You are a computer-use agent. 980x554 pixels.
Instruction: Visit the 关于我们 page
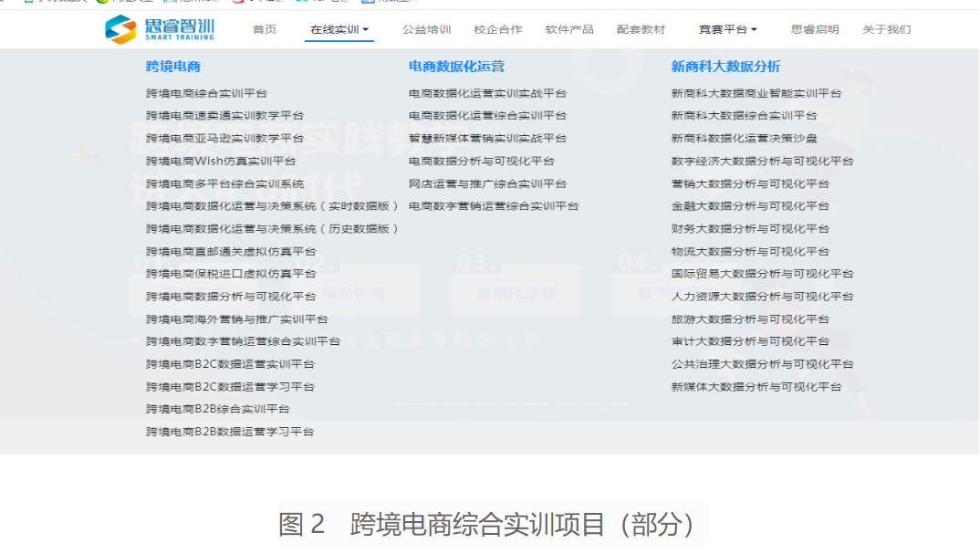pyautogui.click(x=886, y=29)
